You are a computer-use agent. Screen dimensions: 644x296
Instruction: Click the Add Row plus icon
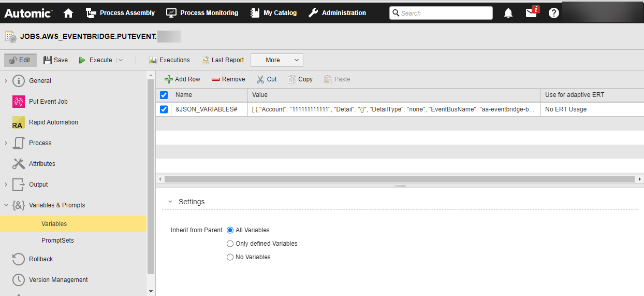[169, 79]
